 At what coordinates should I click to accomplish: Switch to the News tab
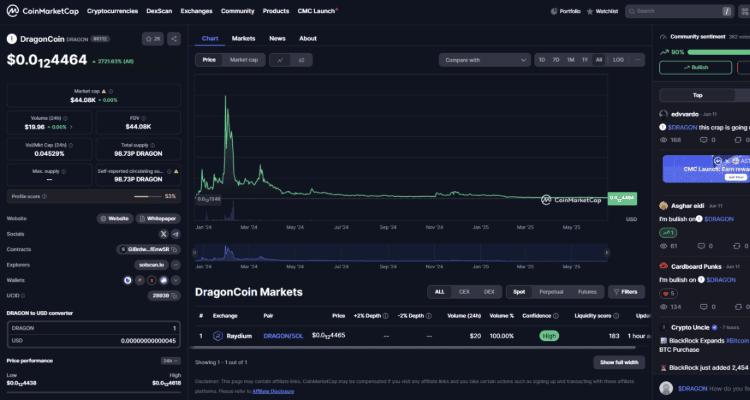[x=277, y=38]
